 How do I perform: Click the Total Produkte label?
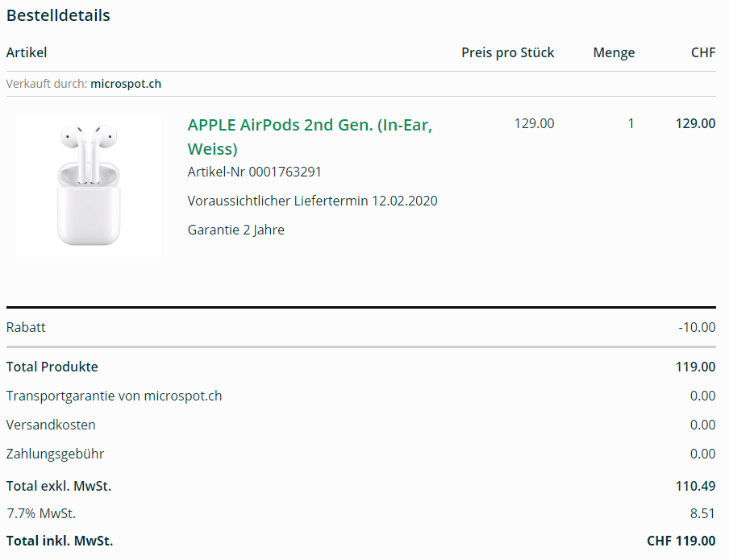click(52, 367)
